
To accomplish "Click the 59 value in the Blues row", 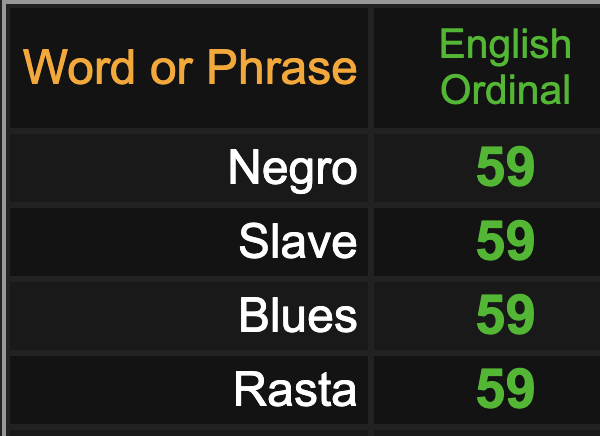I will coord(505,315).
